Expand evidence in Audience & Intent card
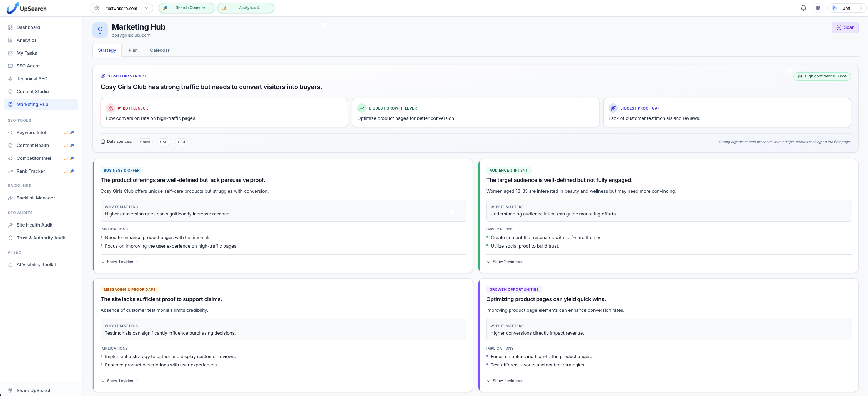868x396 pixels. [505, 262]
